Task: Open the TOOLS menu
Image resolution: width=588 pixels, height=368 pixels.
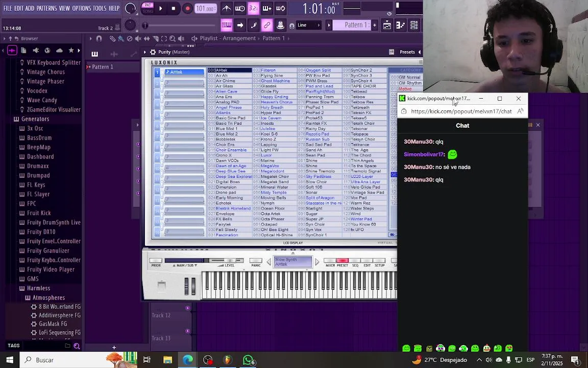Action: coord(100,8)
